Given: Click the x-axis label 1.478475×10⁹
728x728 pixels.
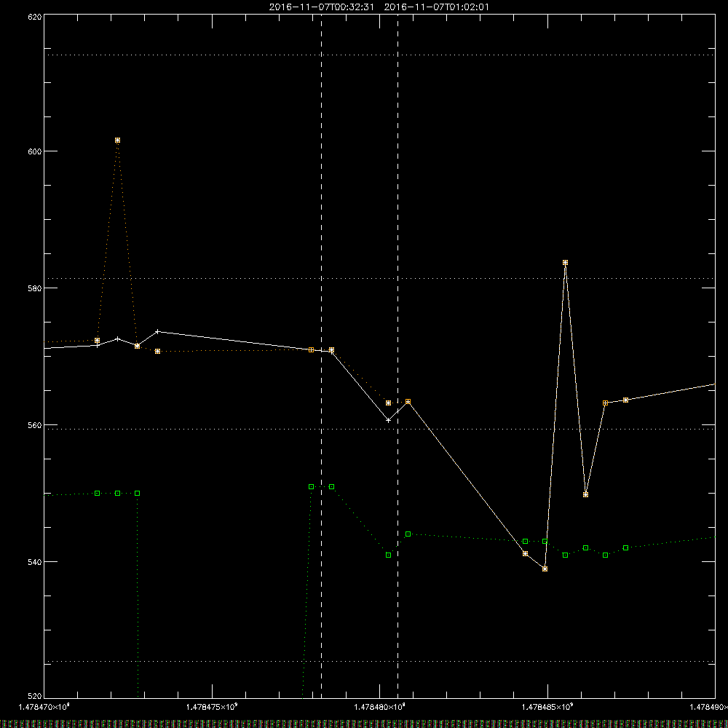Looking at the screenshot, I should pos(212,707).
